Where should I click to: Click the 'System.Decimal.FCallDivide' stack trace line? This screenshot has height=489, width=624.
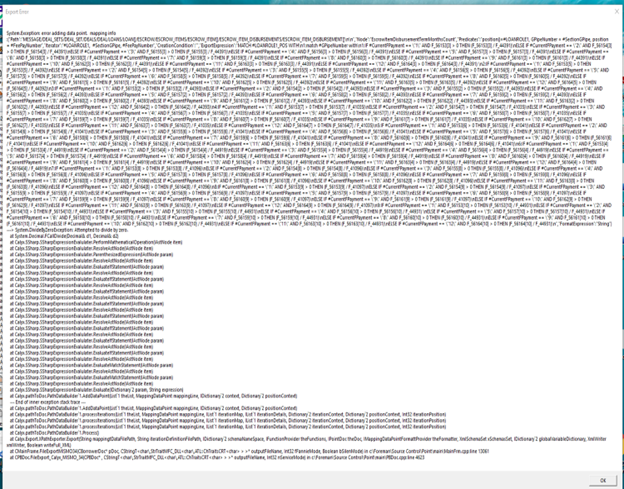tap(64, 236)
